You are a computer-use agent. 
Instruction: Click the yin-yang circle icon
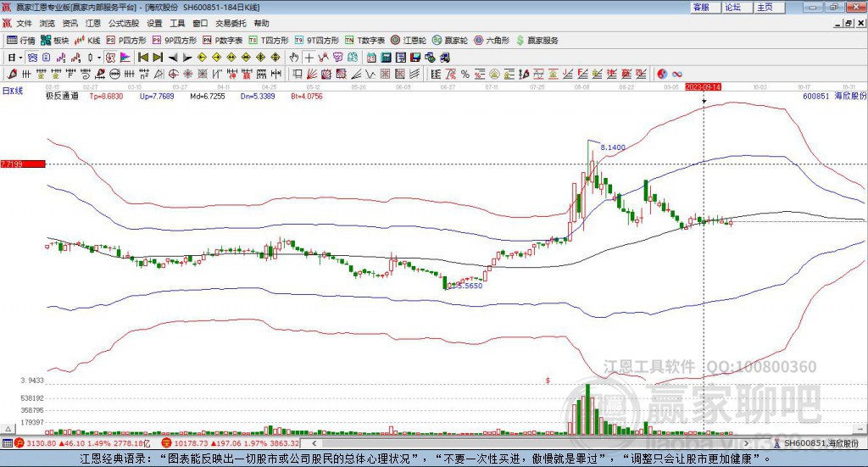tap(662, 74)
